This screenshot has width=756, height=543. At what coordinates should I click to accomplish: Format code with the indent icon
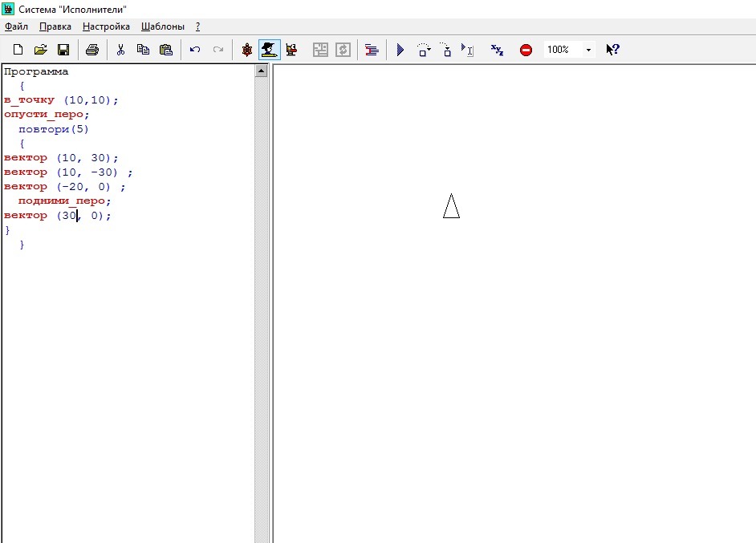point(372,50)
